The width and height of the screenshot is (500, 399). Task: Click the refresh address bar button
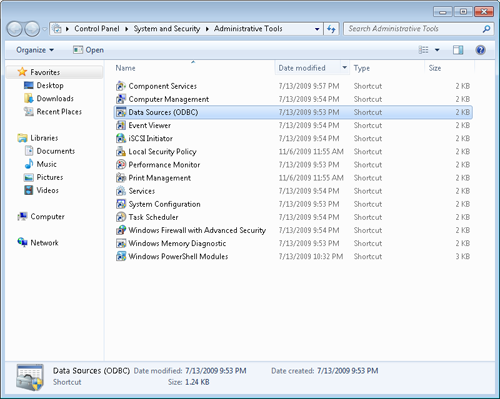coord(331,29)
